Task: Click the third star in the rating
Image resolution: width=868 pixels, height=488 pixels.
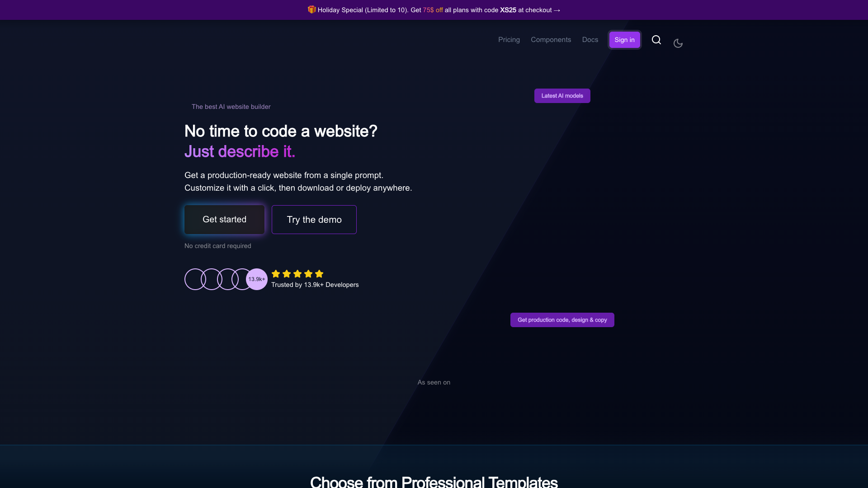Action: click(297, 274)
